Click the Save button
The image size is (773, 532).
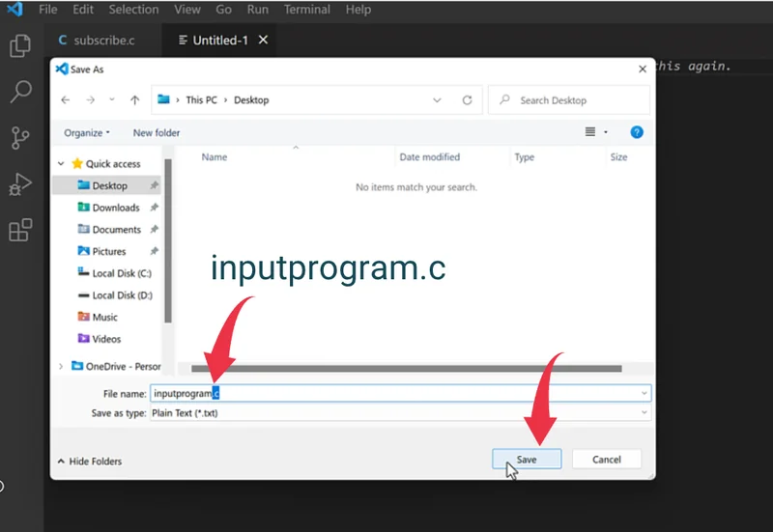pyautogui.click(x=527, y=460)
